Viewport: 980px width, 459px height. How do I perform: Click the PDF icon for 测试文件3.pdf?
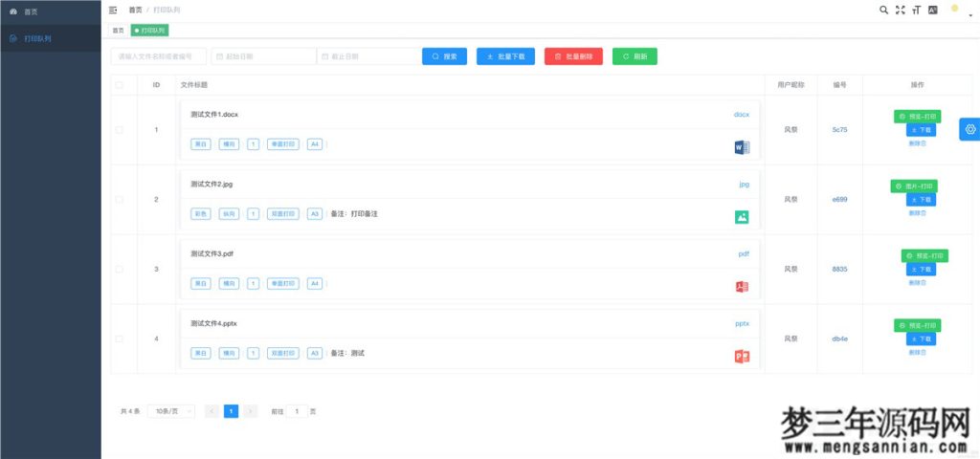coord(742,287)
